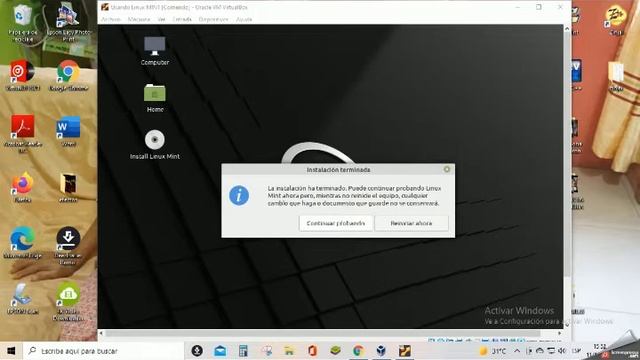Screen dimensions: 640x360
Task: Select the Word desktop shortcut
Action: (x=69, y=131)
